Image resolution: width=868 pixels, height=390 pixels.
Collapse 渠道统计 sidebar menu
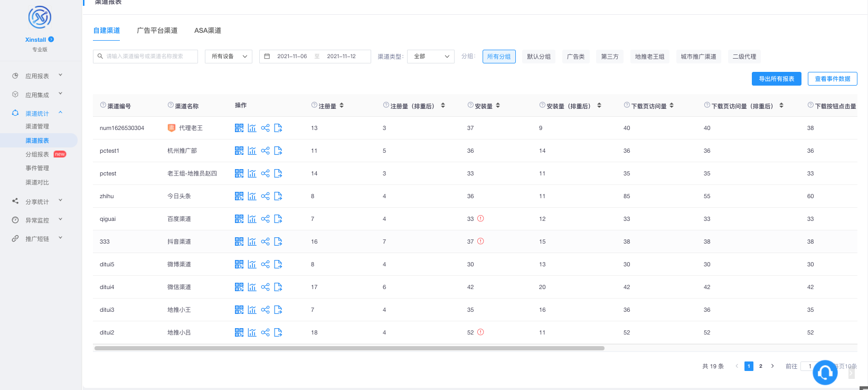37,113
